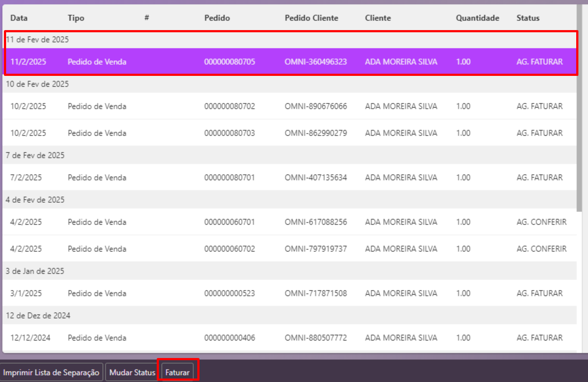The height and width of the screenshot is (382, 588).
Task: Click the Cliente column header
Action: [378, 18]
